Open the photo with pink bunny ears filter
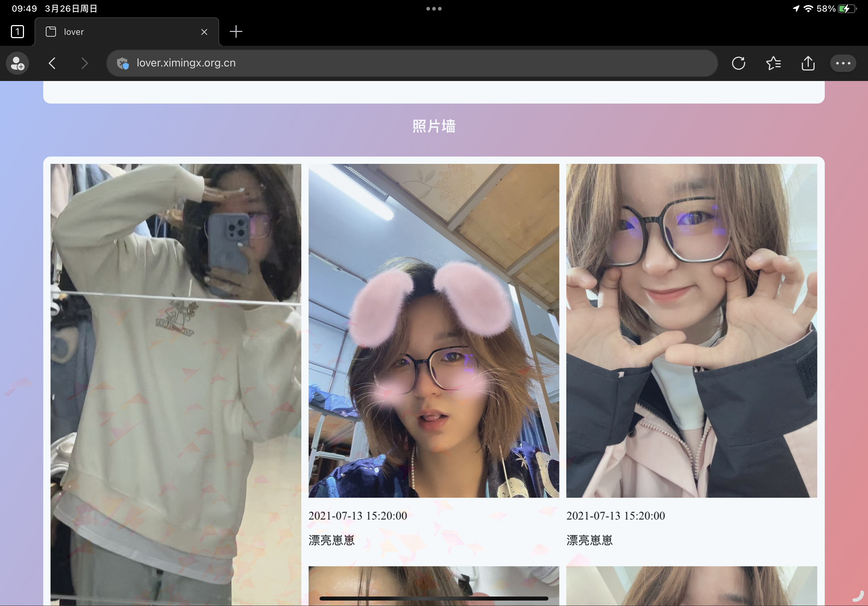The height and width of the screenshot is (606, 868). 434,330
